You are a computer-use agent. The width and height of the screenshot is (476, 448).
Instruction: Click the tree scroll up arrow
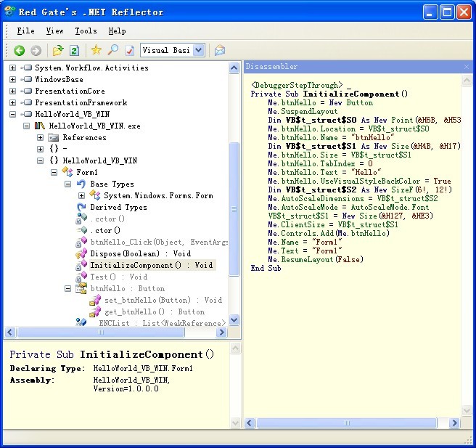[x=234, y=68]
